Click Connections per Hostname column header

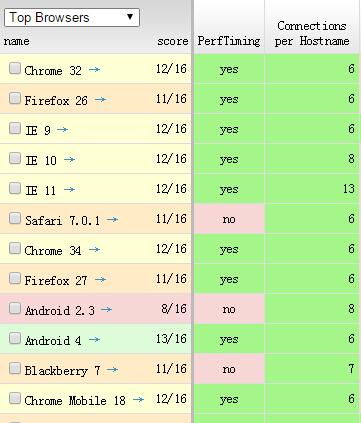pos(312,33)
